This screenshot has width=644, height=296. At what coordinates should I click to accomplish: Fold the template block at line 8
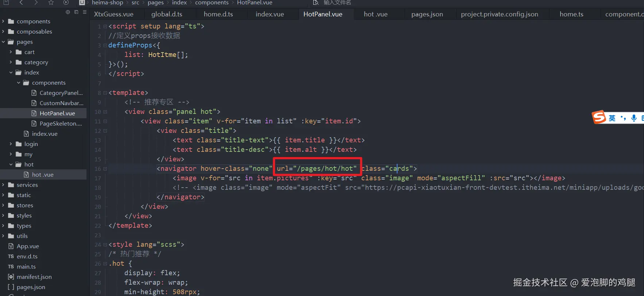[x=105, y=93]
